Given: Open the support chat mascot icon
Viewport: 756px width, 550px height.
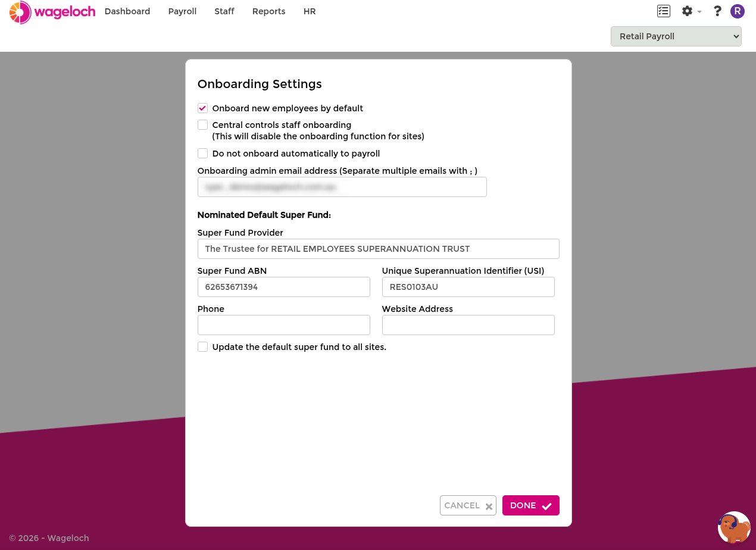Looking at the screenshot, I should pos(734,527).
